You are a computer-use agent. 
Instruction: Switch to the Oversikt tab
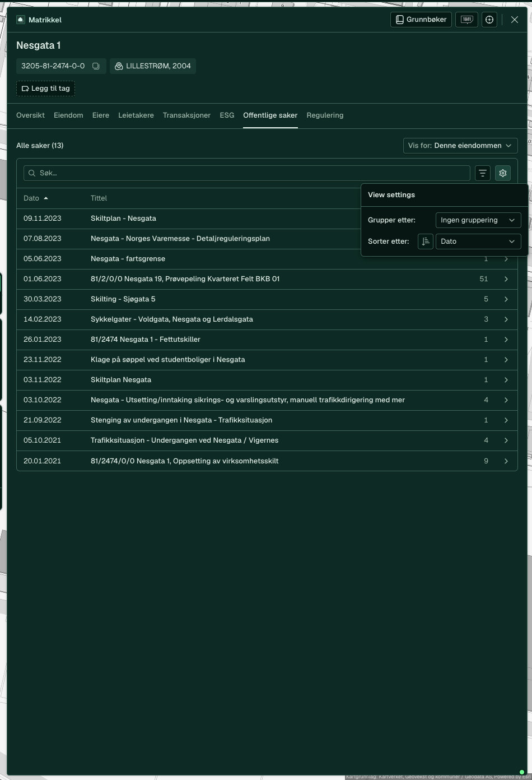click(30, 115)
